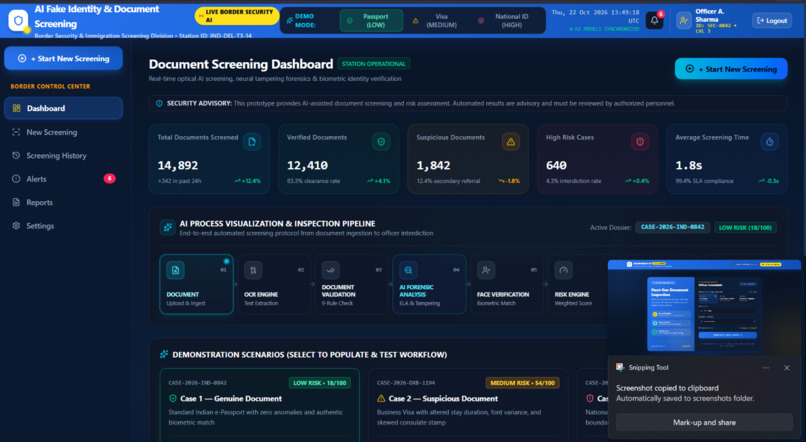Click the 14,892 total documents value
The height and width of the screenshot is (442, 806).
point(178,165)
